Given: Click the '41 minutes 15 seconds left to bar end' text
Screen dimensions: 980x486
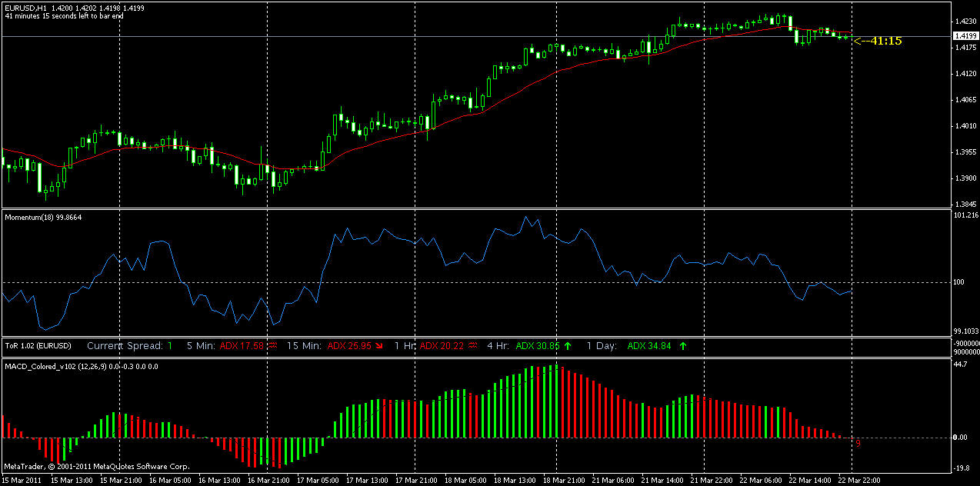Looking at the screenshot, I should coord(65,15).
